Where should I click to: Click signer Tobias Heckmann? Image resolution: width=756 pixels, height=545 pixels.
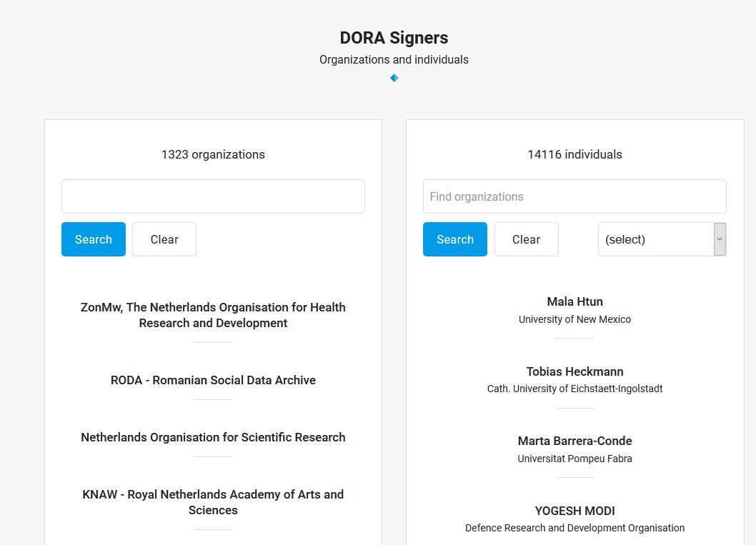click(x=575, y=371)
